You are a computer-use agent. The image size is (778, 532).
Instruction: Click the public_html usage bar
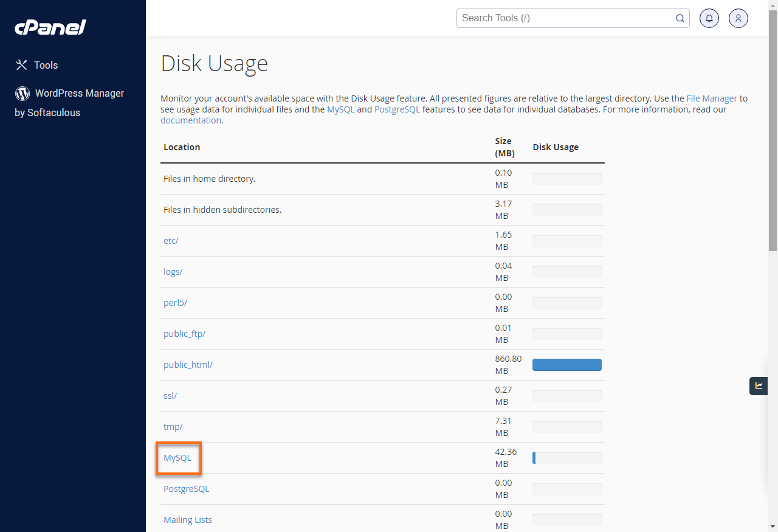[x=566, y=364]
